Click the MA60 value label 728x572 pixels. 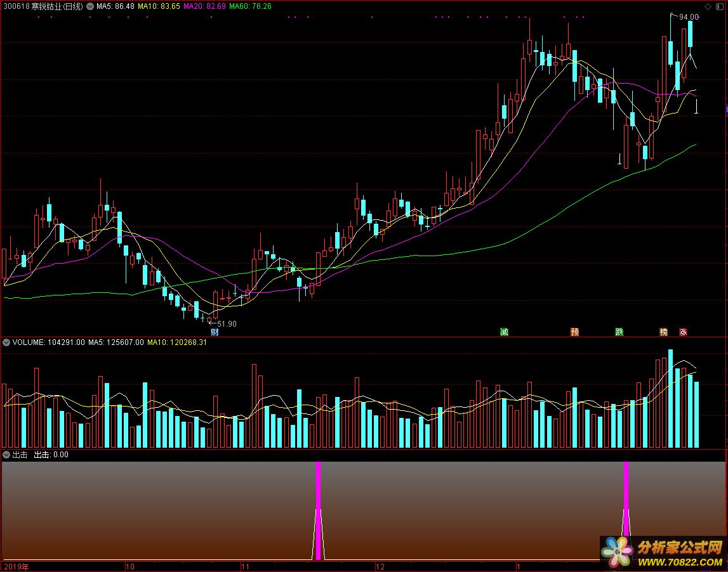250,6
